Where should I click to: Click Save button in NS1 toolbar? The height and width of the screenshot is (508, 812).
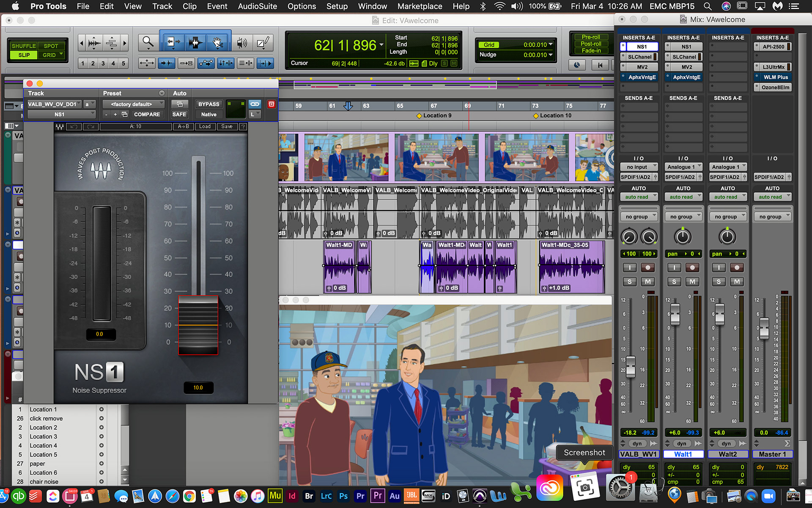tap(227, 127)
